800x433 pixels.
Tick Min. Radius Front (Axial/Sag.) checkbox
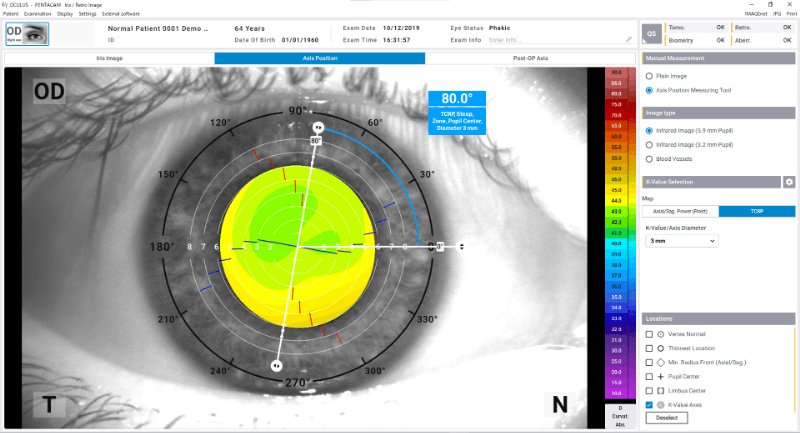click(649, 363)
